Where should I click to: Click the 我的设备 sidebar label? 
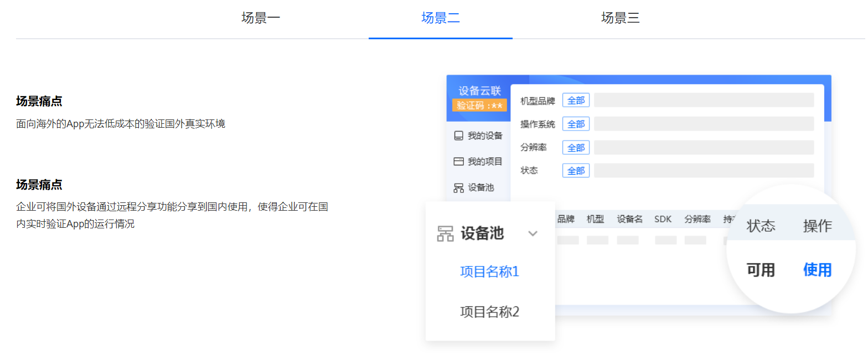pos(485,135)
